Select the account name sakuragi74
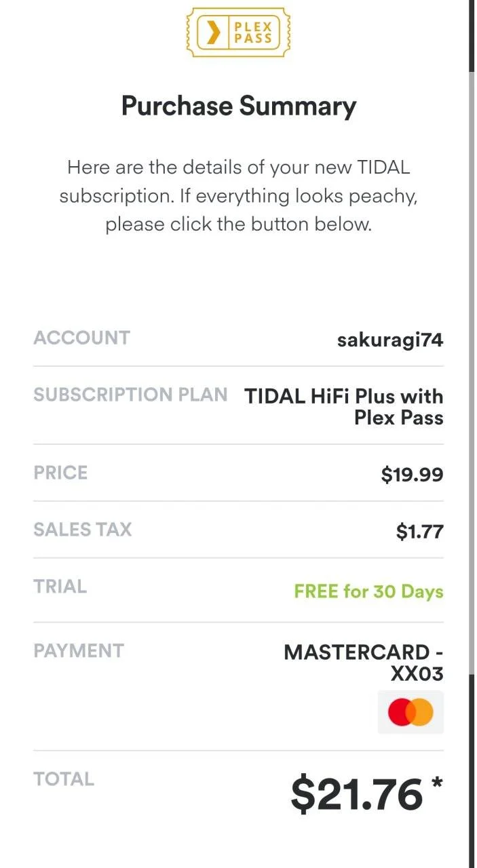The image size is (477, 868). (390, 340)
